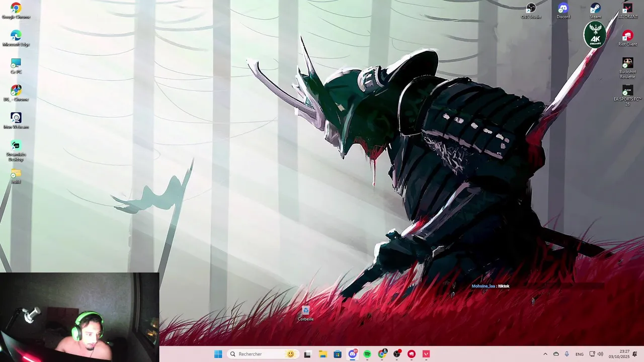Expand the hidden system tray icons chevron
644x362 pixels.
pos(545,354)
